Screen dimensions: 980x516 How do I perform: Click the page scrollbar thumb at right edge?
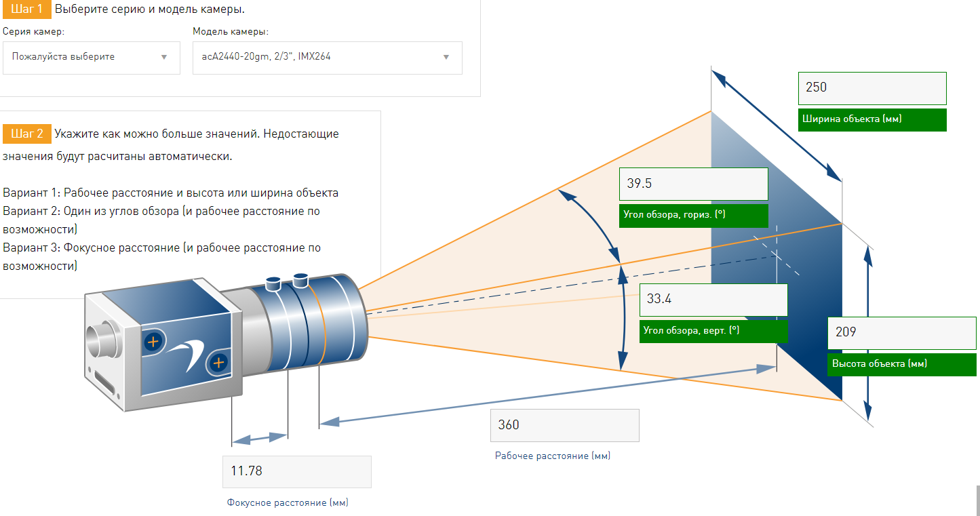pyautogui.click(x=977, y=500)
